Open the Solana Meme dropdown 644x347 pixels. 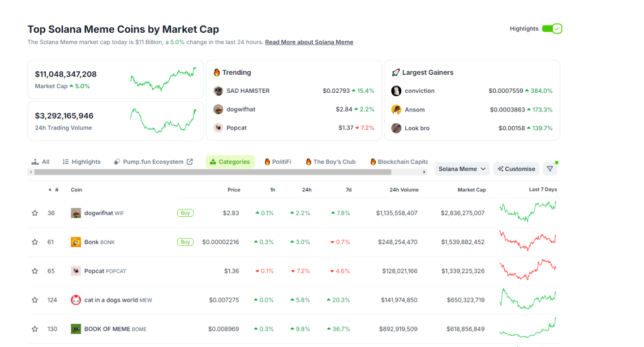click(x=462, y=169)
